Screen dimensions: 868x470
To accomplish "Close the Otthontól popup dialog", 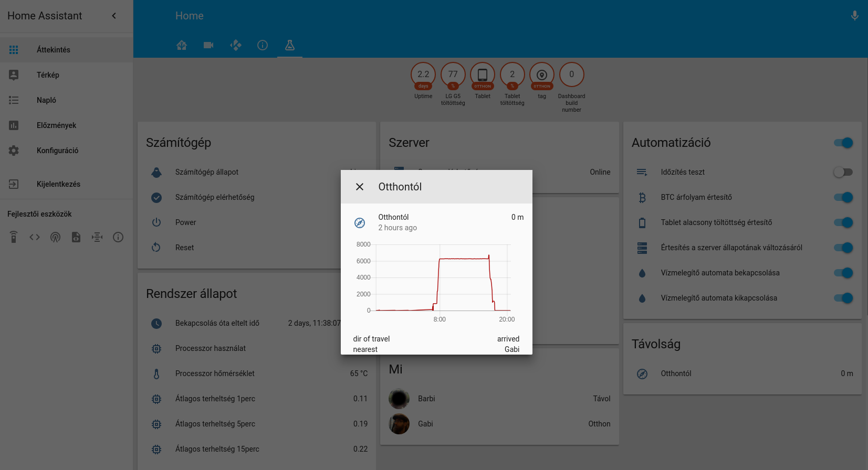I will coord(360,187).
